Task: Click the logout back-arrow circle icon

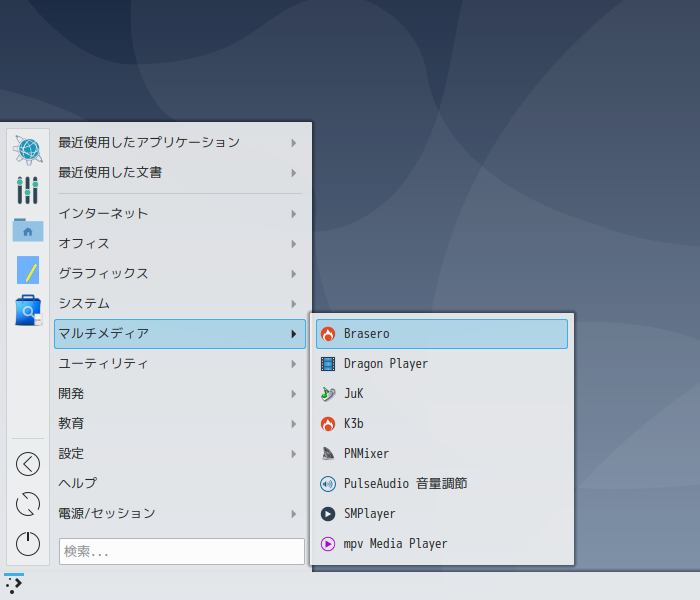Action: coord(28,464)
